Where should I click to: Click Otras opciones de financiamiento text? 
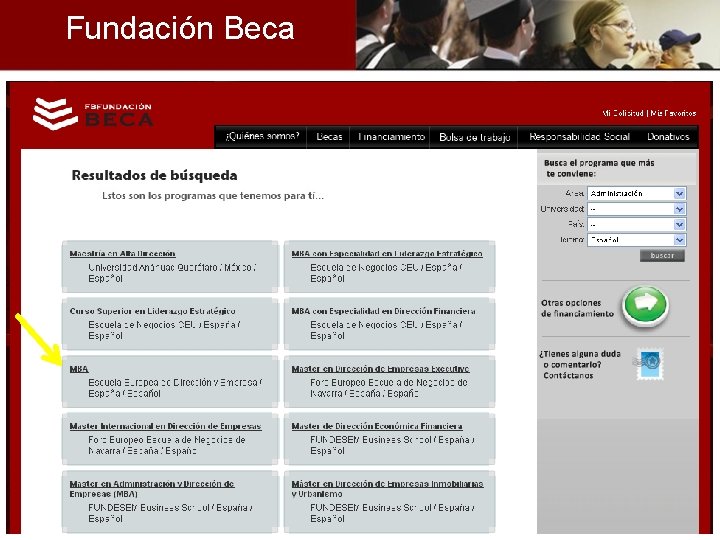click(x=577, y=309)
